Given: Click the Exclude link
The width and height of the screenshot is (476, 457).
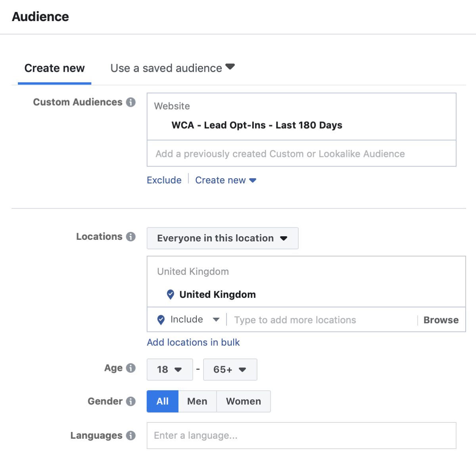Looking at the screenshot, I should pos(164,180).
